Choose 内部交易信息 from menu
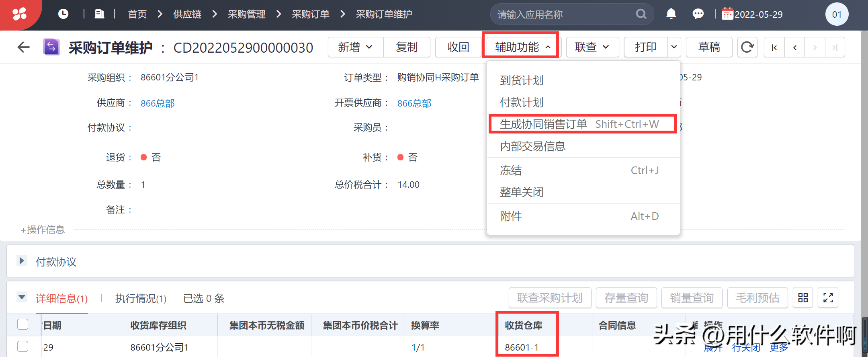The height and width of the screenshot is (357, 868). click(x=532, y=146)
